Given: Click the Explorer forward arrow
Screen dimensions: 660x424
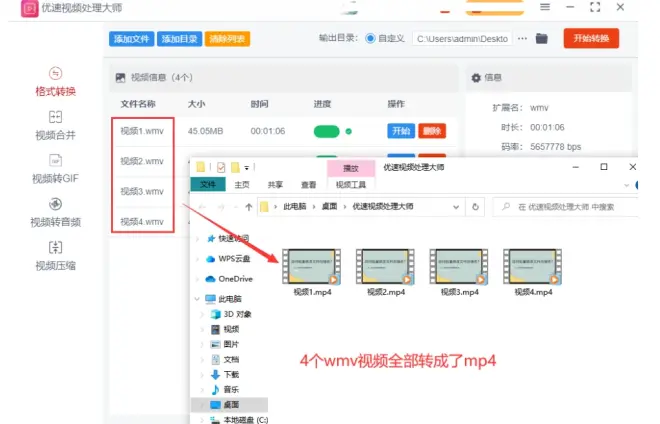Looking at the screenshot, I should pos(221,207).
